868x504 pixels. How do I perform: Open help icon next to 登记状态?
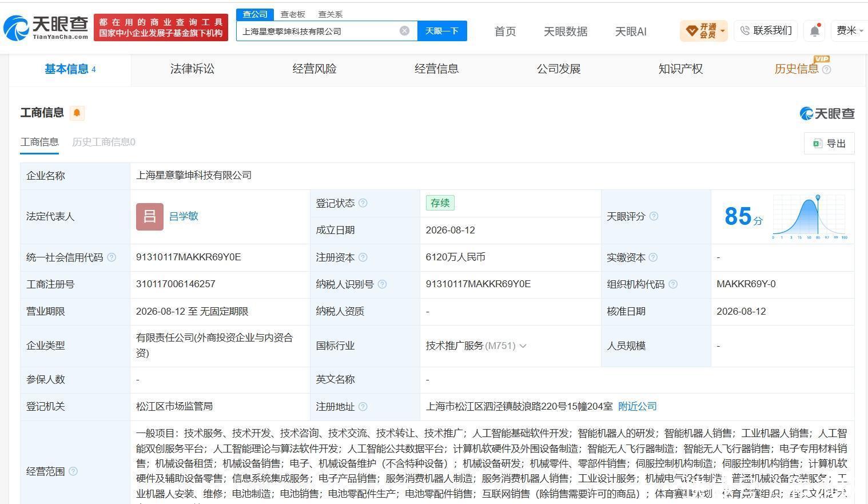point(363,203)
